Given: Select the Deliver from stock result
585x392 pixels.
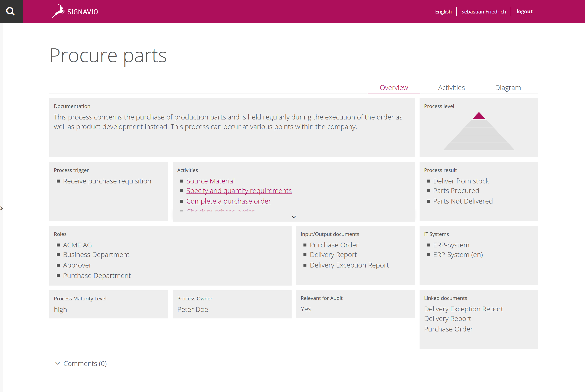Looking at the screenshot, I should [461, 181].
